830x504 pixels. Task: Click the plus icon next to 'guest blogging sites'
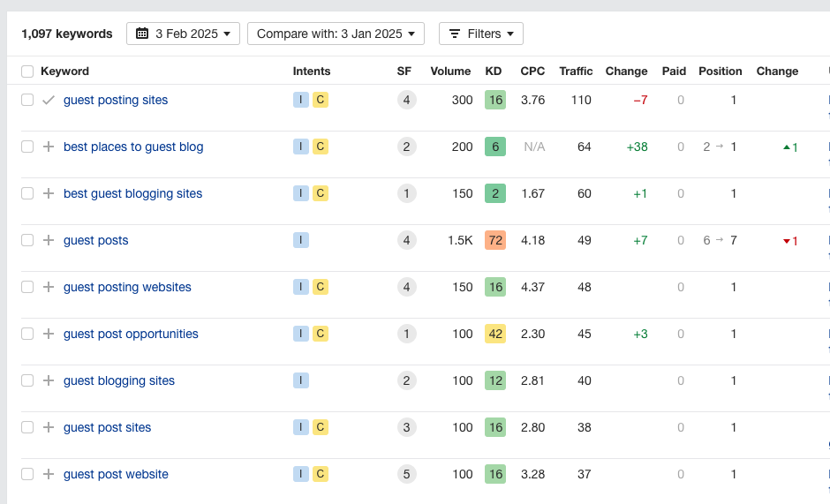coord(49,380)
